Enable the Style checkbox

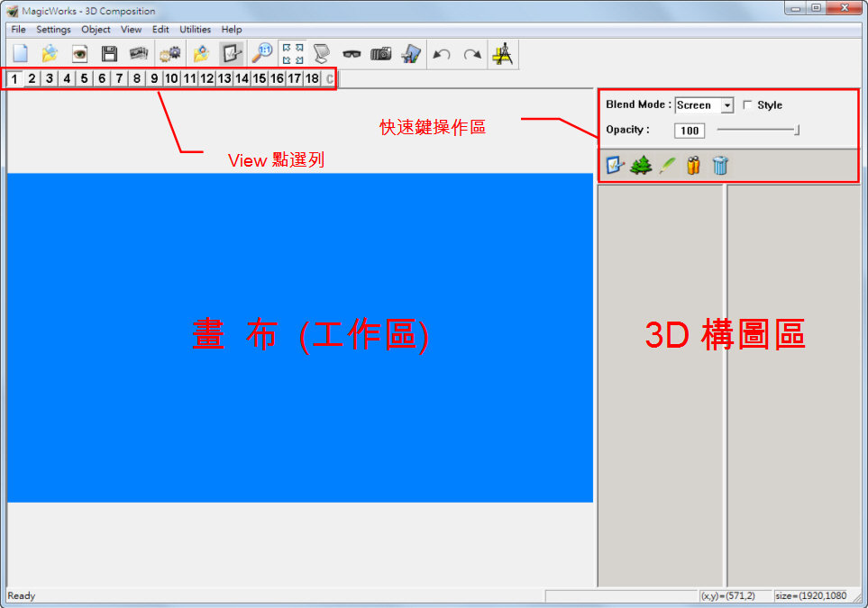[x=747, y=104]
